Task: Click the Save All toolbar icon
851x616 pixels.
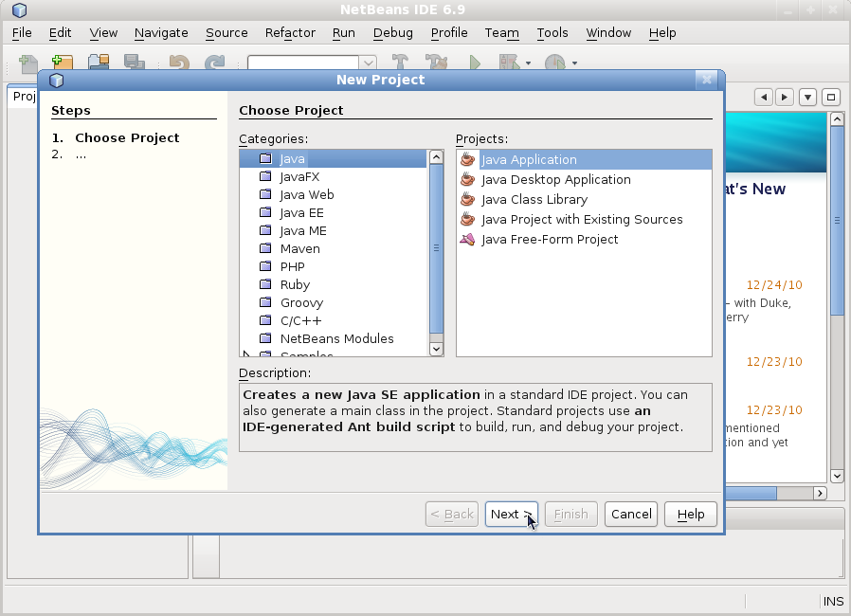Action: (134, 63)
